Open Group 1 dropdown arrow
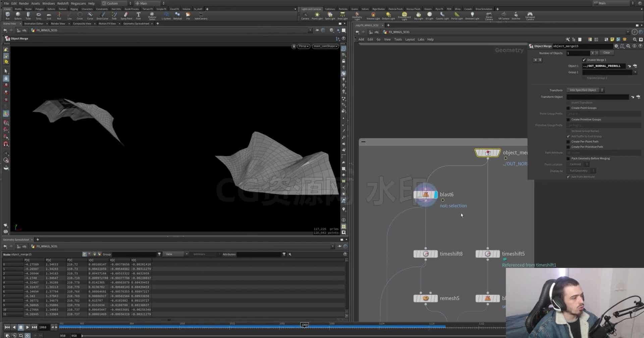 tap(635, 72)
